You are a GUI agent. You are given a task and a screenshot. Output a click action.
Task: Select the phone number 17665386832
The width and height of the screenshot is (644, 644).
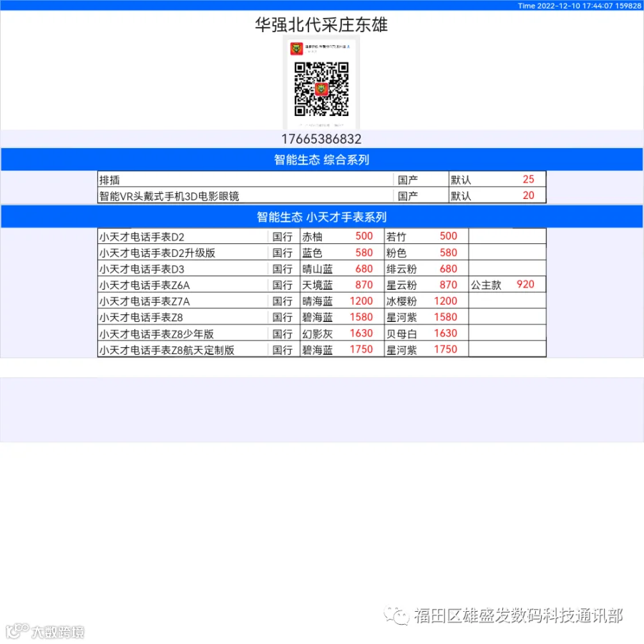coord(321,139)
